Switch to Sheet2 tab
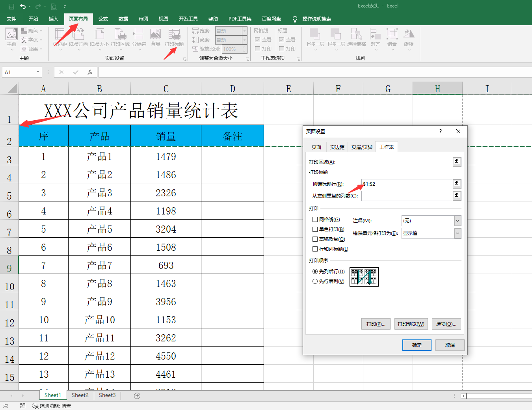 (x=80, y=395)
